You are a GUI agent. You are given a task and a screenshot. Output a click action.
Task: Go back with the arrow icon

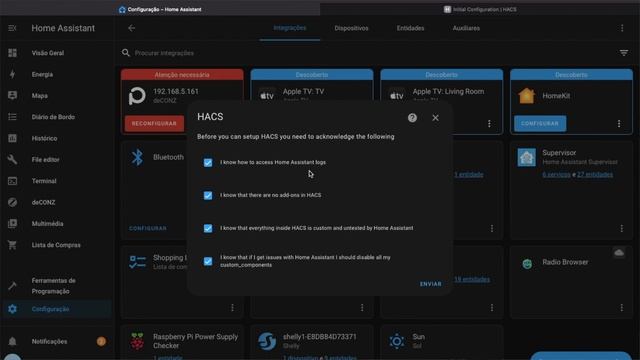tap(131, 28)
